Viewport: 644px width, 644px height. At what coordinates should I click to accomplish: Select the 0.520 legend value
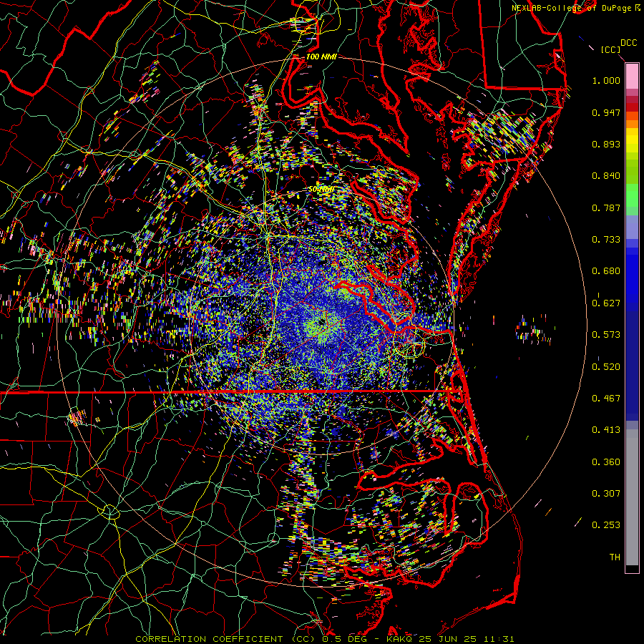tap(606, 367)
